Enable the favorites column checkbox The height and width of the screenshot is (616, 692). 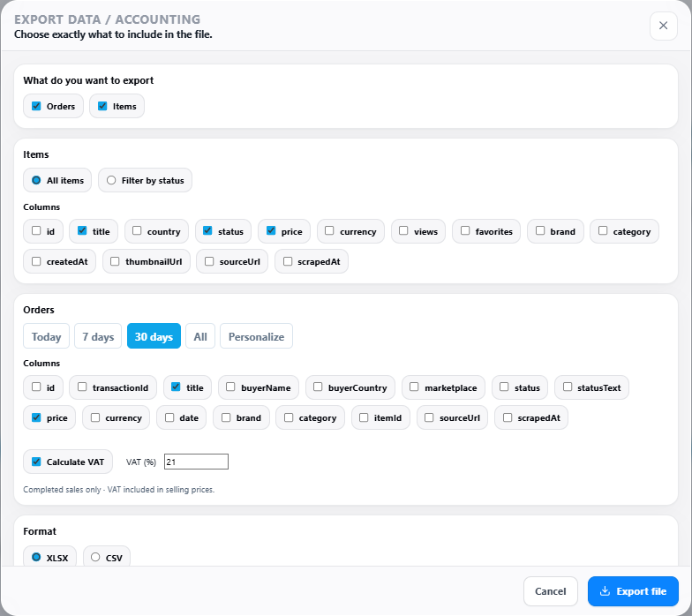tap(465, 231)
